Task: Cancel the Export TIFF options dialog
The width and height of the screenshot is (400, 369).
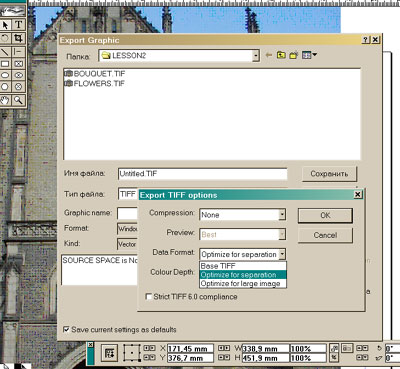Action: tap(325, 235)
